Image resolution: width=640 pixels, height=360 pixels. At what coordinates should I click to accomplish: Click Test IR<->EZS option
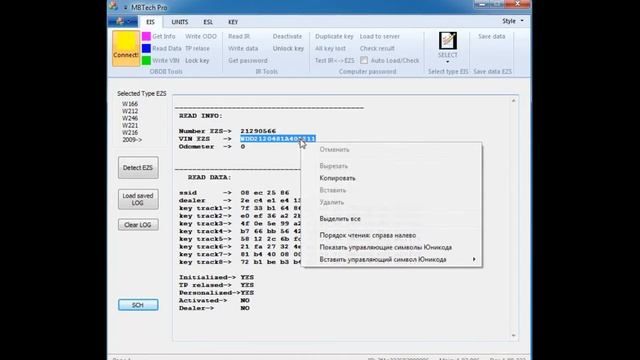[334, 60]
